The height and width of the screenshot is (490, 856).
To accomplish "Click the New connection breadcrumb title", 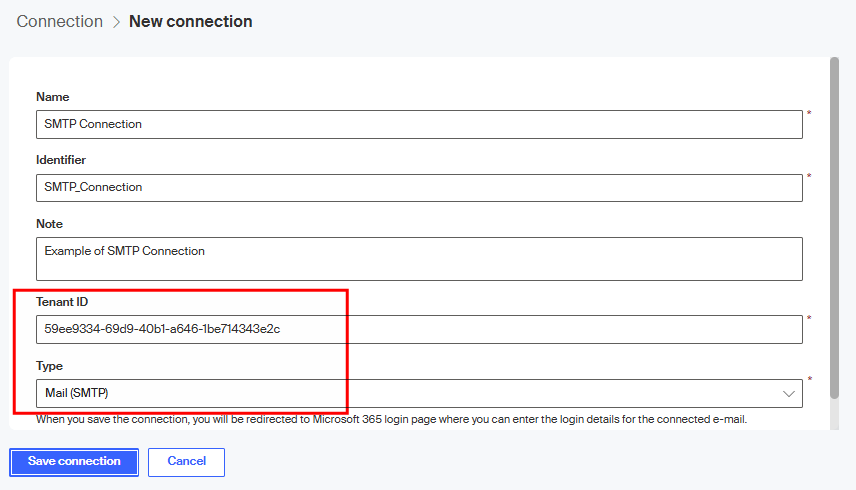I will (x=190, y=21).
